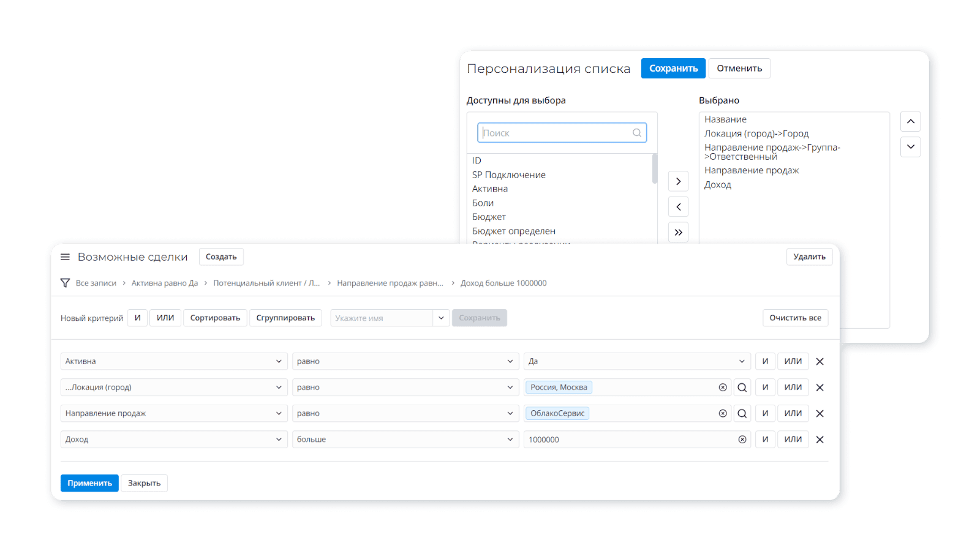
Task: Save list personalization with Сохранить
Action: (x=673, y=68)
